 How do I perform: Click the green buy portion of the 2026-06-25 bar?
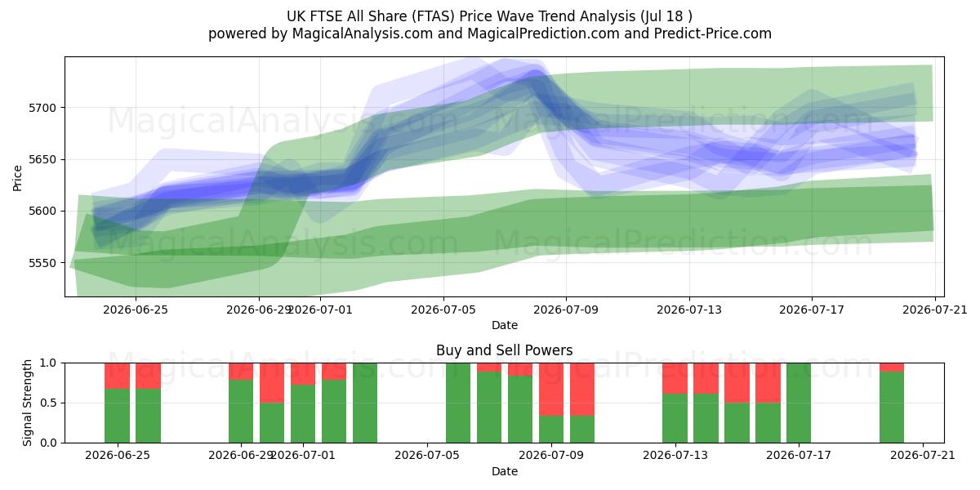click(118, 416)
